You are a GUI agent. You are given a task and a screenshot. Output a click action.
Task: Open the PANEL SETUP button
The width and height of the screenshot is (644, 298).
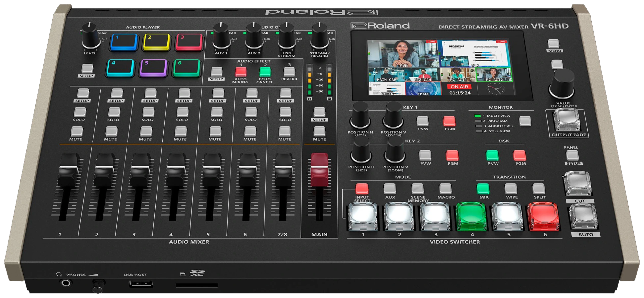[572, 155]
